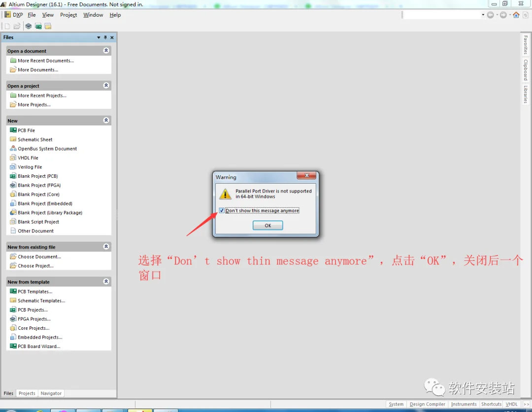This screenshot has height=412, width=532.
Task: Click the yellow window toolbar icon
Action: (48, 26)
